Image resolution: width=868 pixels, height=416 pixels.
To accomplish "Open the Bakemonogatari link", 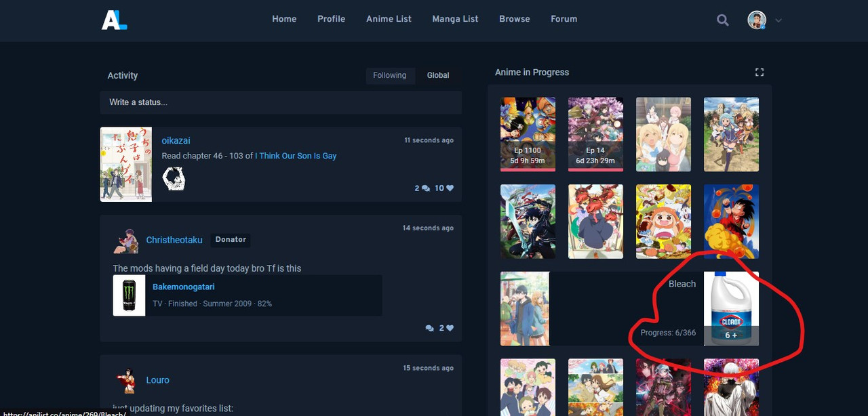I will pyautogui.click(x=183, y=287).
